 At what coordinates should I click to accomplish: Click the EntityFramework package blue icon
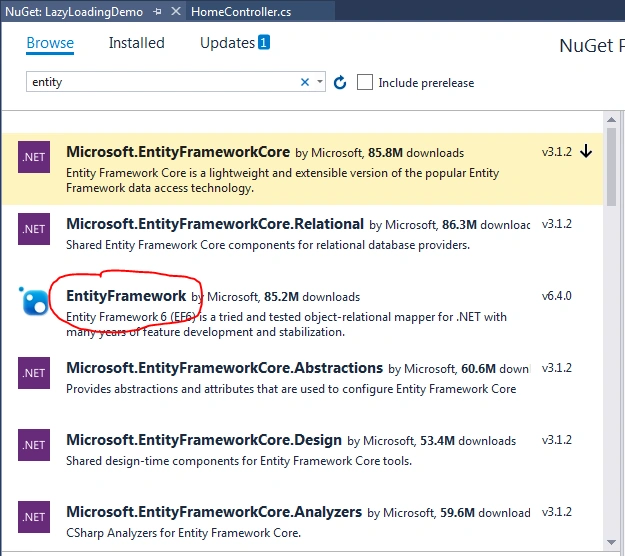tap(34, 301)
